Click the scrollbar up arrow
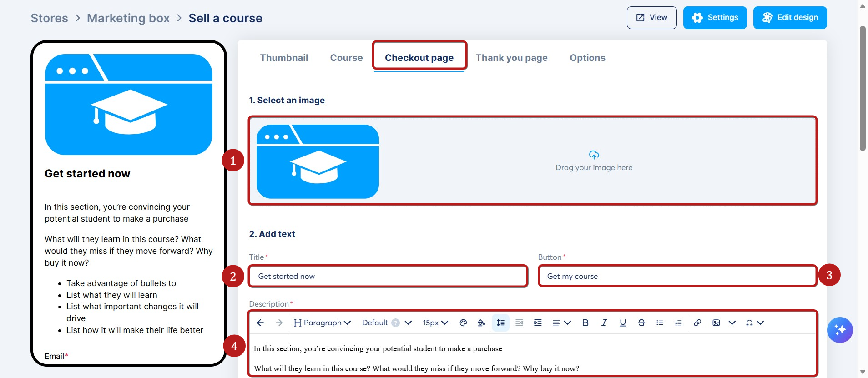 [863, 6]
